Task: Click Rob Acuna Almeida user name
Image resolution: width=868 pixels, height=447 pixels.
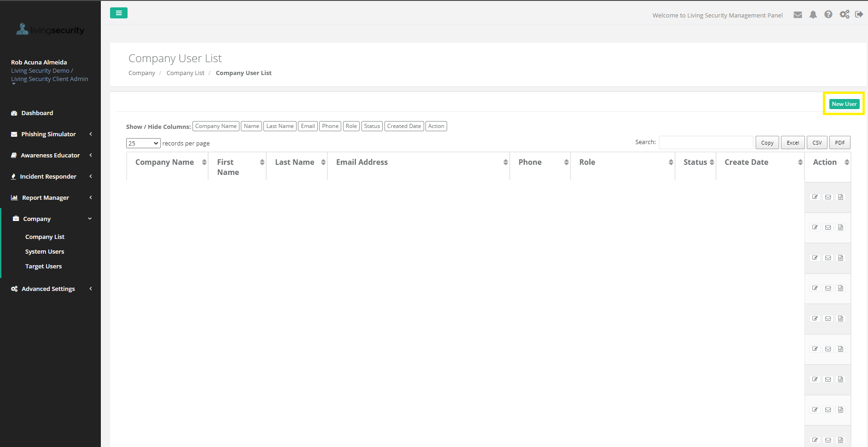Action: tap(39, 62)
